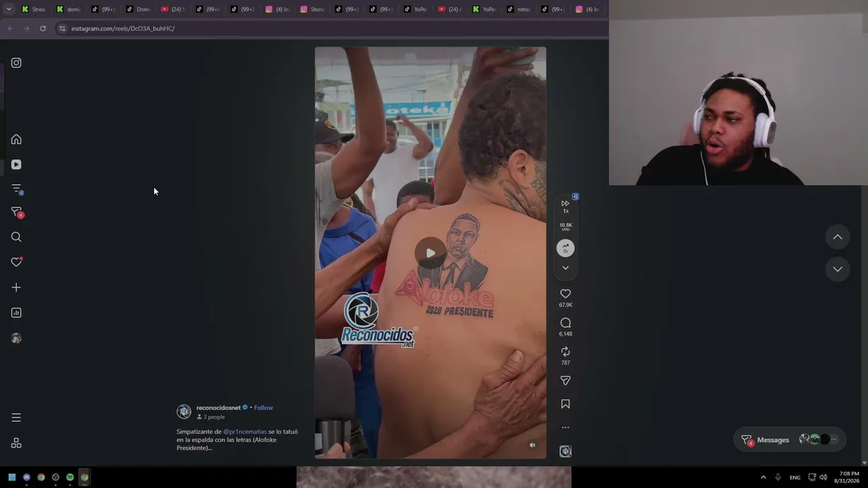The width and height of the screenshot is (868, 488).
Task: Open Search in the Instagram sidebar
Action: [x=16, y=237]
